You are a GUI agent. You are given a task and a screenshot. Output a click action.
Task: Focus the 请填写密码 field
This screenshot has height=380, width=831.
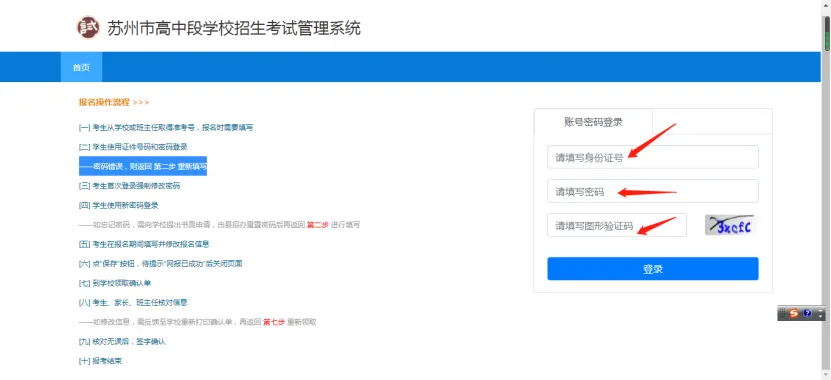652,191
